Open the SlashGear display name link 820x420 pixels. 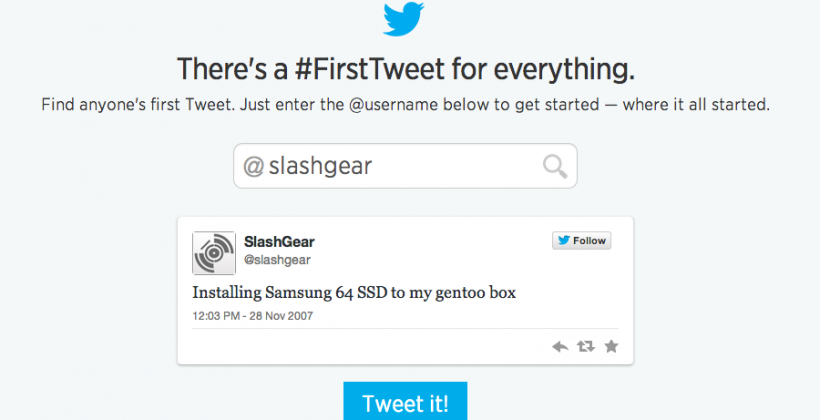click(x=280, y=243)
